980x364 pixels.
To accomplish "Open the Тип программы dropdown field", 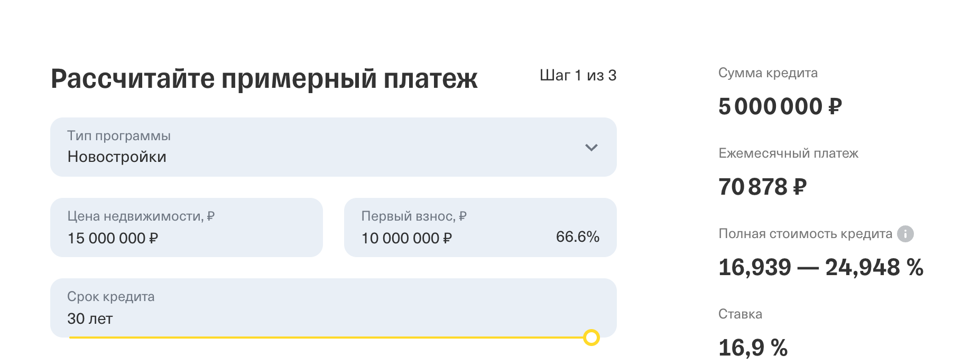I will tap(334, 147).
